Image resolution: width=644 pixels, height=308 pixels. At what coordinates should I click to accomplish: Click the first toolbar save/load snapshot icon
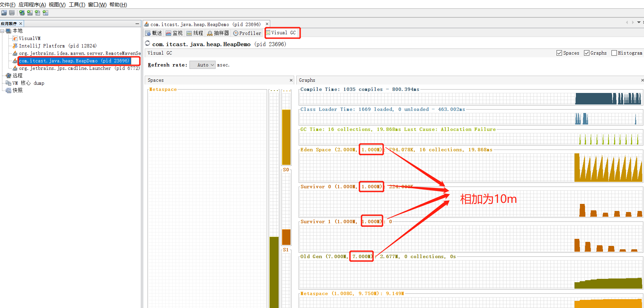click(4, 13)
